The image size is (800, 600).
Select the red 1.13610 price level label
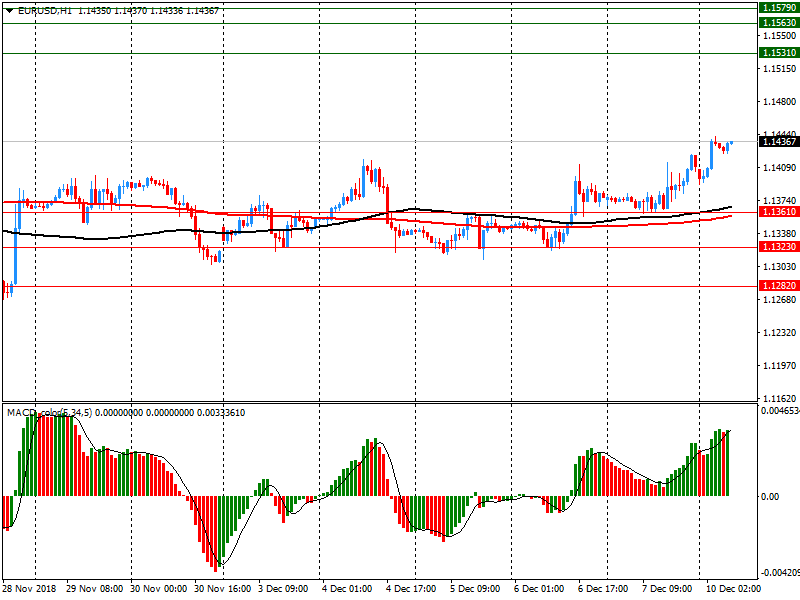coord(778,212)
